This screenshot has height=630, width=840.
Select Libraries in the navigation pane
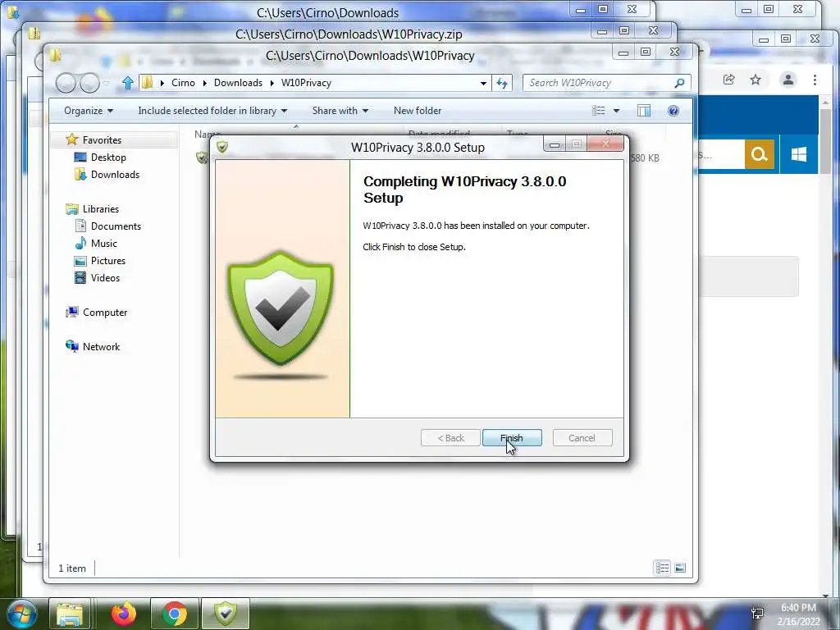(100, 209)
